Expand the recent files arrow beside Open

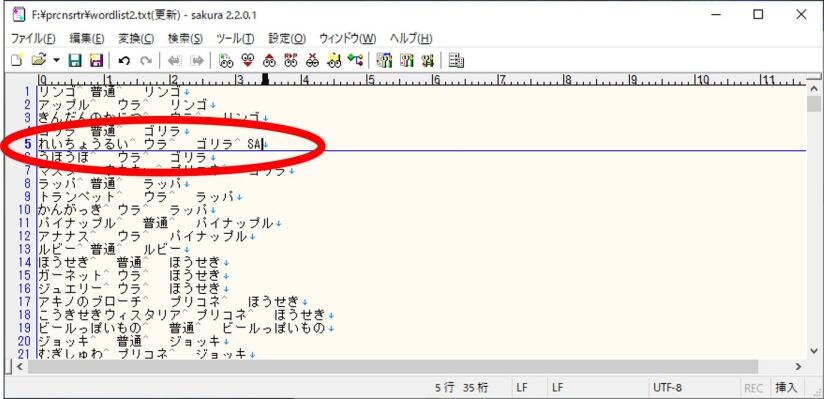click(56, 60)
